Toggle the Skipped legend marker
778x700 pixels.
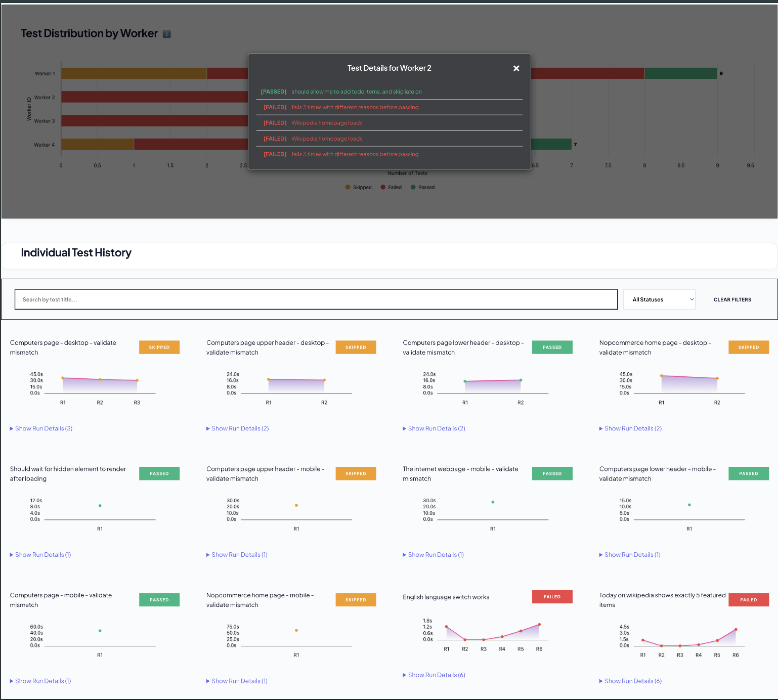348,187
